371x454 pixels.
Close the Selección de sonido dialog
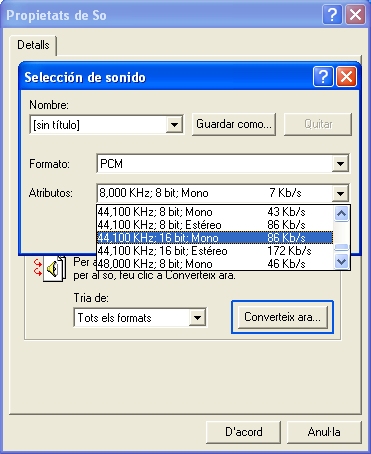pos(346,77)
